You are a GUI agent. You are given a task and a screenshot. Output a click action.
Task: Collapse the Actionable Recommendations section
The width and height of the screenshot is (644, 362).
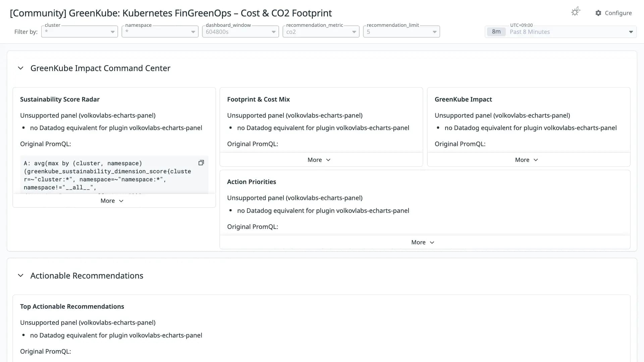point(20,275)
